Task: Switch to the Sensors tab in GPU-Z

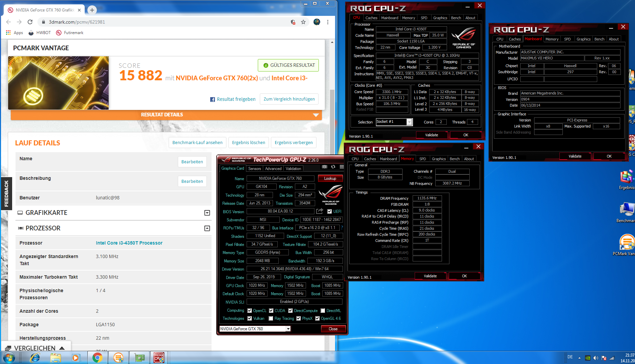Action: (x=254, y=169)
